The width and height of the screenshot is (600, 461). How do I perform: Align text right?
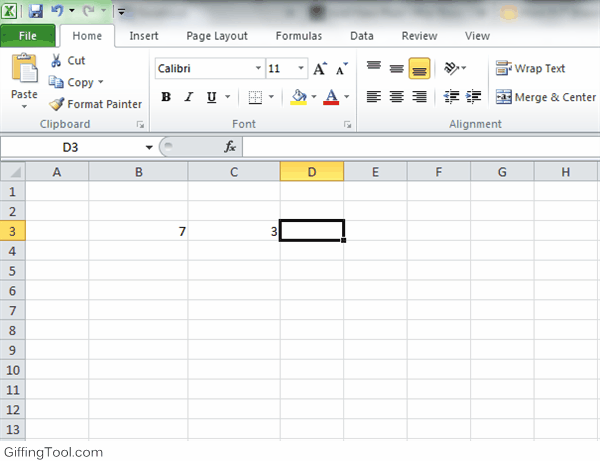click(419, 97)
